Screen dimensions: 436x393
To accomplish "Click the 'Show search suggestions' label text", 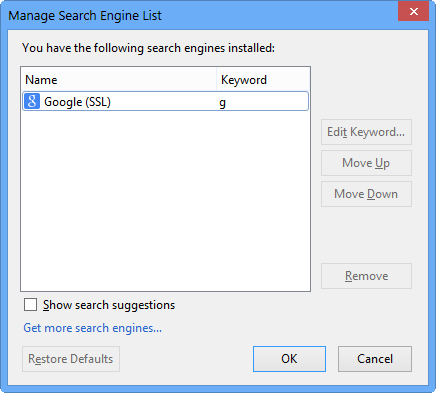I will tap(109, 305).
